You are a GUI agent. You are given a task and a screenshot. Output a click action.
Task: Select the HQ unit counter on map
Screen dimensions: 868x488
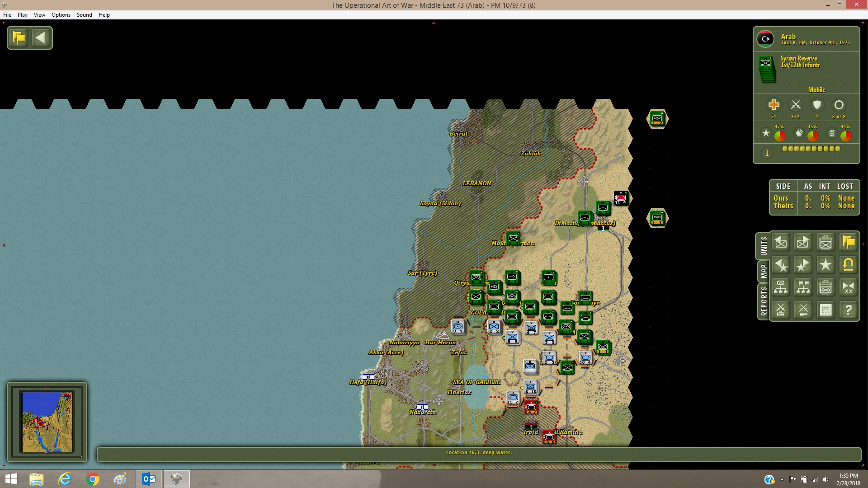tap(494, 286)
